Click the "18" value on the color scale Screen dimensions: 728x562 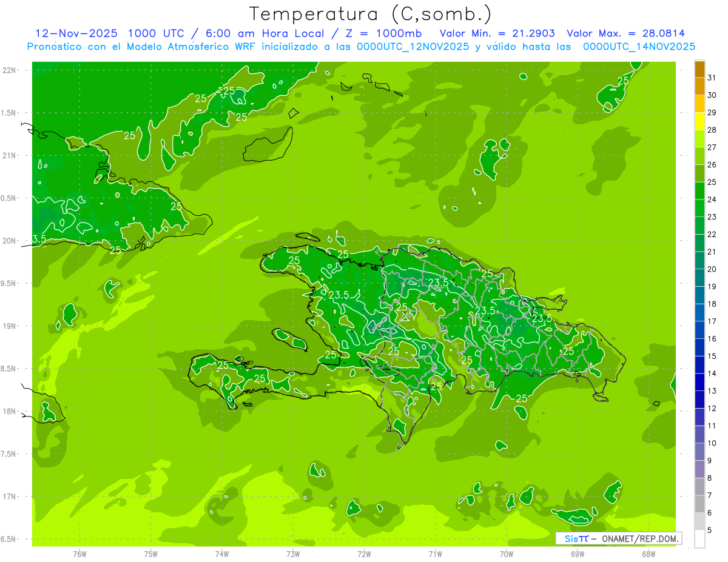click(712, 304)
